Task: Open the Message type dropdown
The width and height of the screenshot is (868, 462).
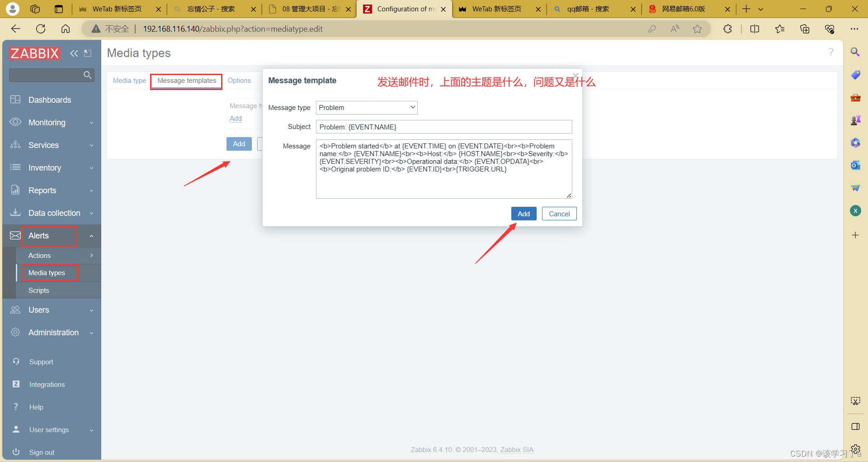Action: click(367, 108)
